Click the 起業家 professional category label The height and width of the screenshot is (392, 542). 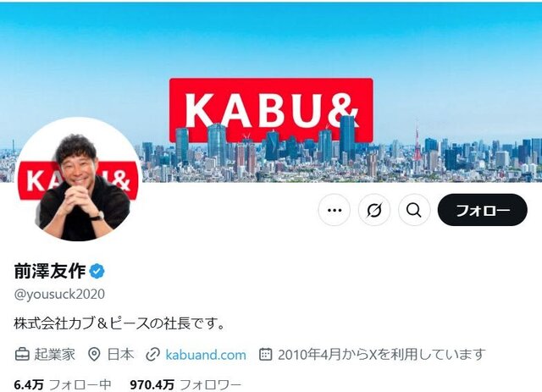point(54,355)
